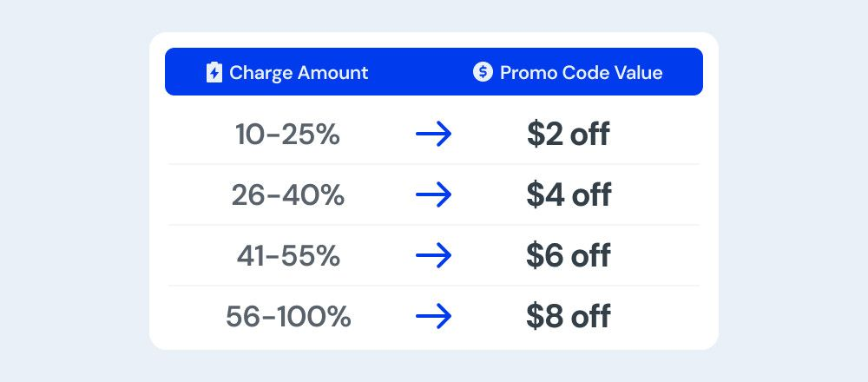Choose the $8 off promo value
The image size is (868, 382).
click(569, 317)
